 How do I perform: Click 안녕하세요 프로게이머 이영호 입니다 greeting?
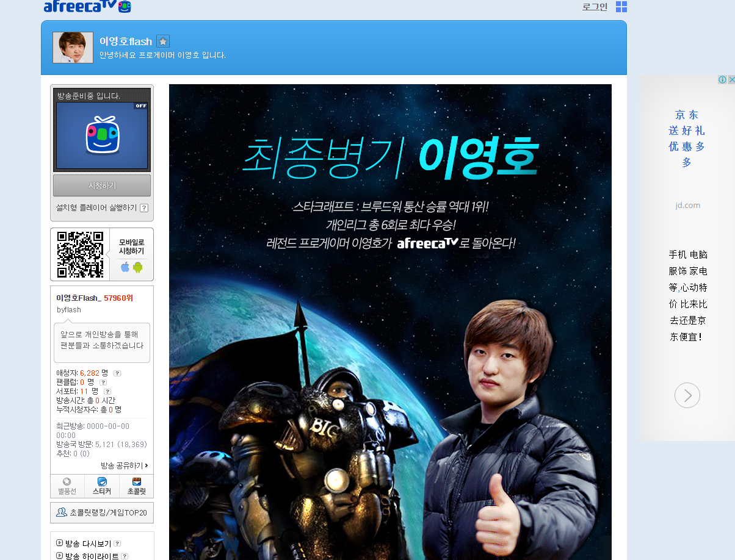pyautogui.click(x=163, y=55)
